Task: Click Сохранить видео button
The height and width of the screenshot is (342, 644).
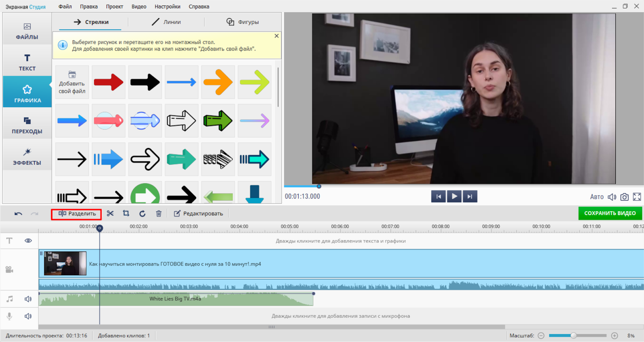Action: tap(610, 213)
